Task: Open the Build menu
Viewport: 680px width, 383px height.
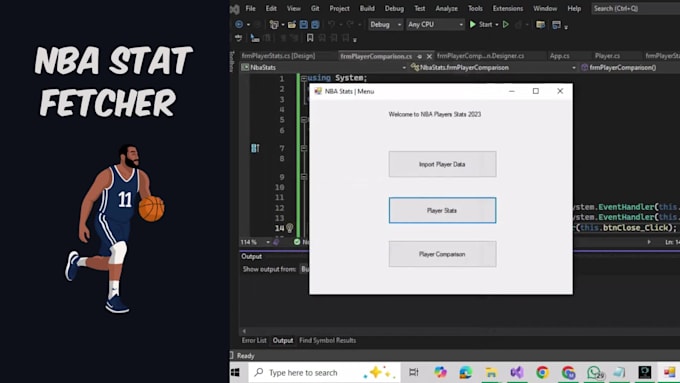Action: coord(367,9)
